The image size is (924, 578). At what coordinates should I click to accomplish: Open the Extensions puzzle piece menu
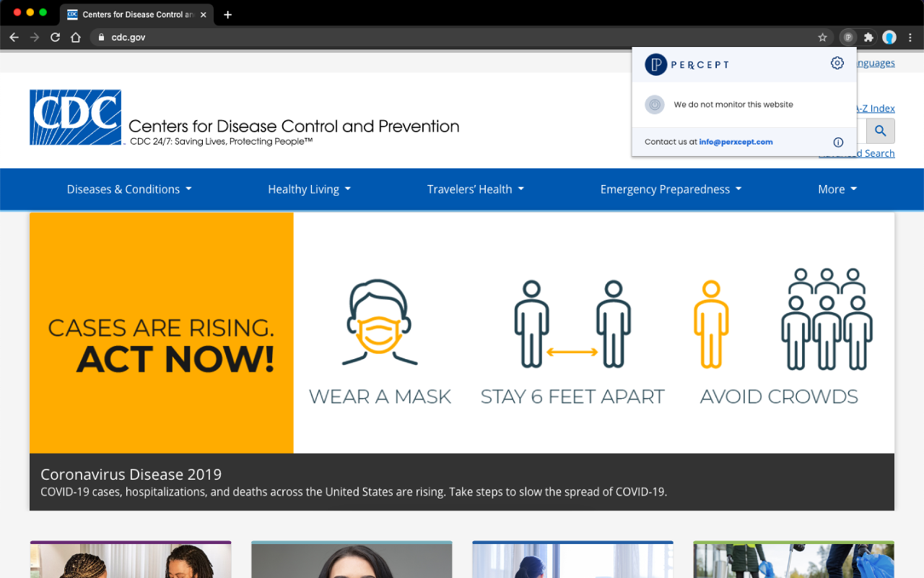pyautogui.click(x=868, y=37)
